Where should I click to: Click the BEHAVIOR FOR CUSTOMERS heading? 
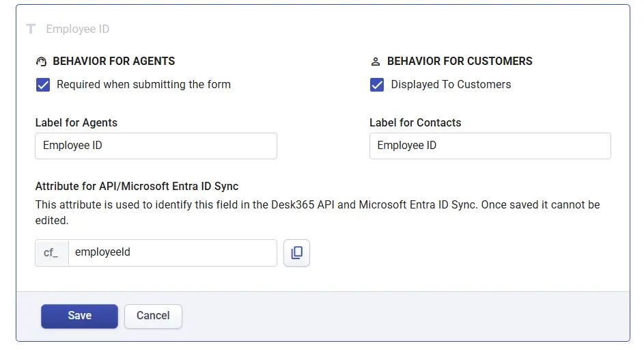(x=460, y=62)
